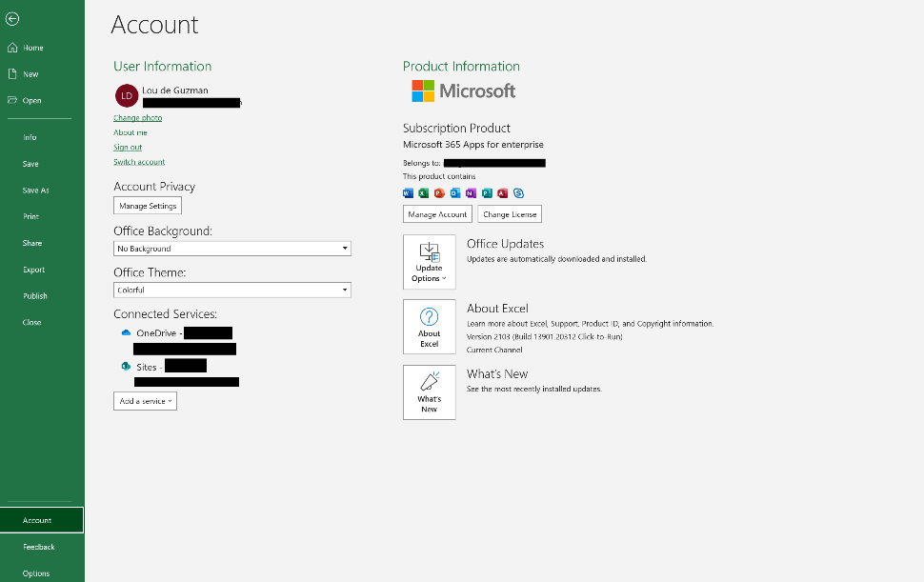Screen dimensions: 924x582
Task: Open the Print page
Action: pos(30,216)
